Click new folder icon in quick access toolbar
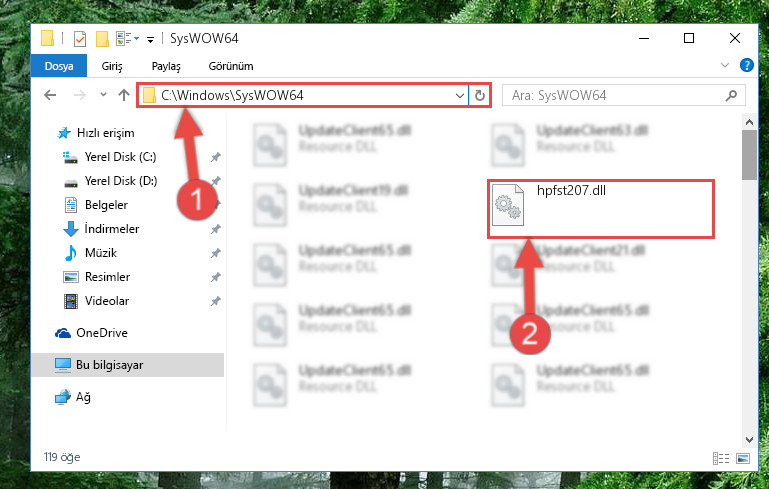 102,38
